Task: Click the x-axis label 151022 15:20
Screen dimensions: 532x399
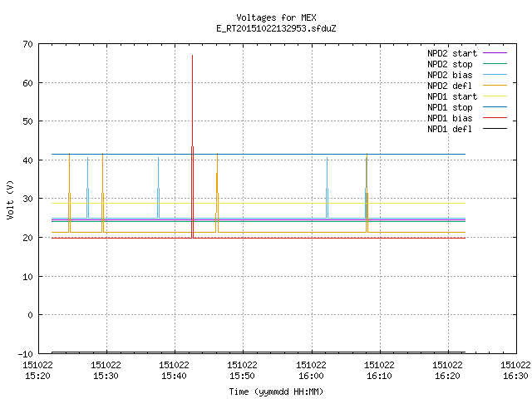Action: click(x=37, y=371)
